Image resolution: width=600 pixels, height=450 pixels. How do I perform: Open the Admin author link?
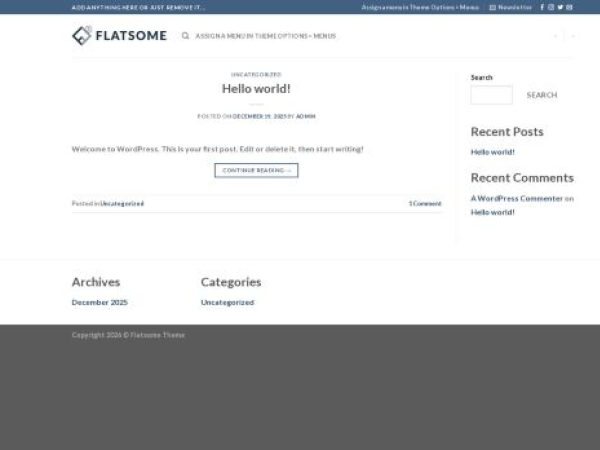tap(306, 116)
